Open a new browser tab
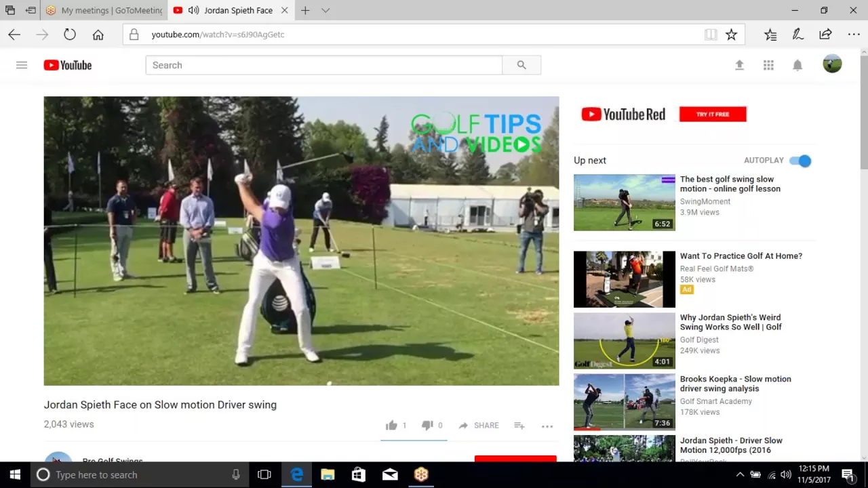This screenshot has width=868, height=488. [x=305, y=10]
